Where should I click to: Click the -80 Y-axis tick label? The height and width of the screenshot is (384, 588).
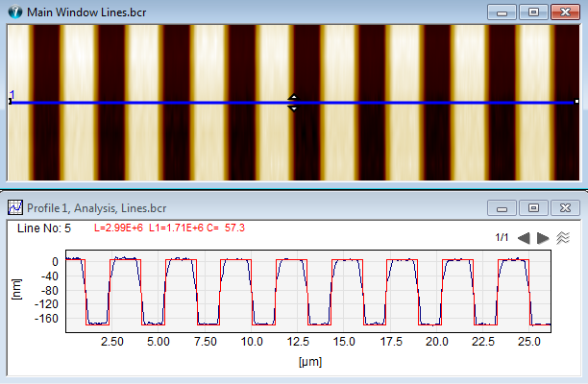pos(49,291)
